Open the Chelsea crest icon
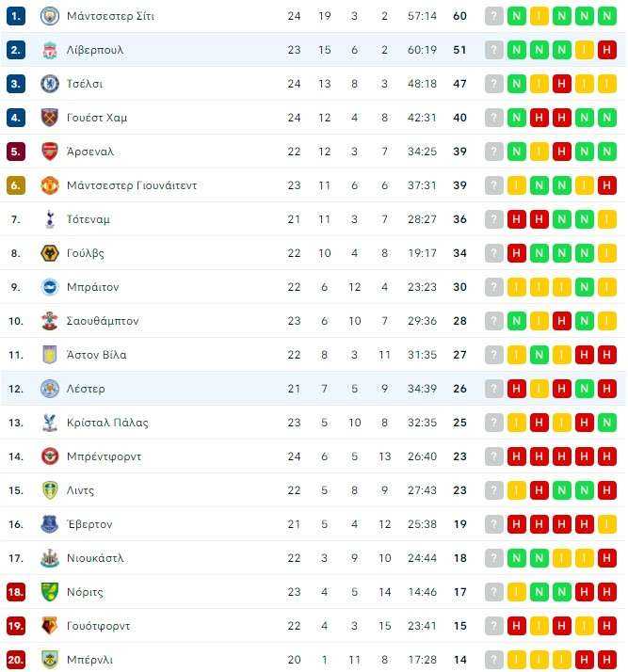Screen dimensions: 628x672 click(x=49, y=84)
